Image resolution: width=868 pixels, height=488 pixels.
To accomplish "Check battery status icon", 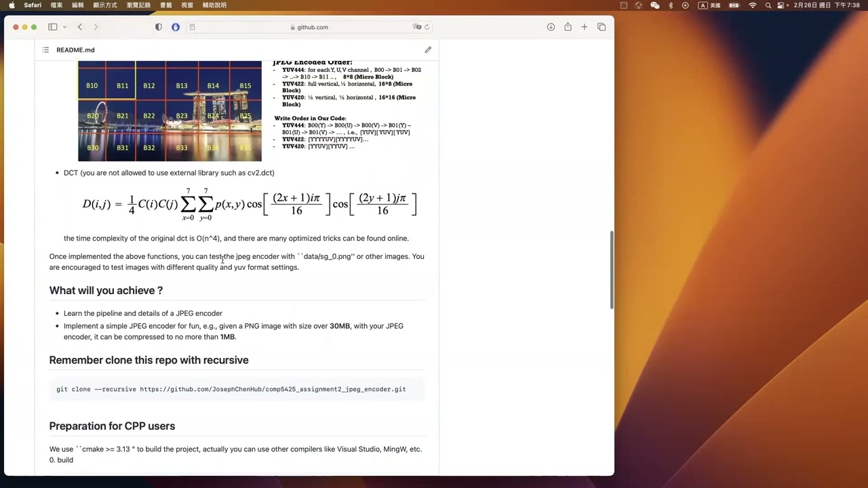I will click(x=734, y=5).
